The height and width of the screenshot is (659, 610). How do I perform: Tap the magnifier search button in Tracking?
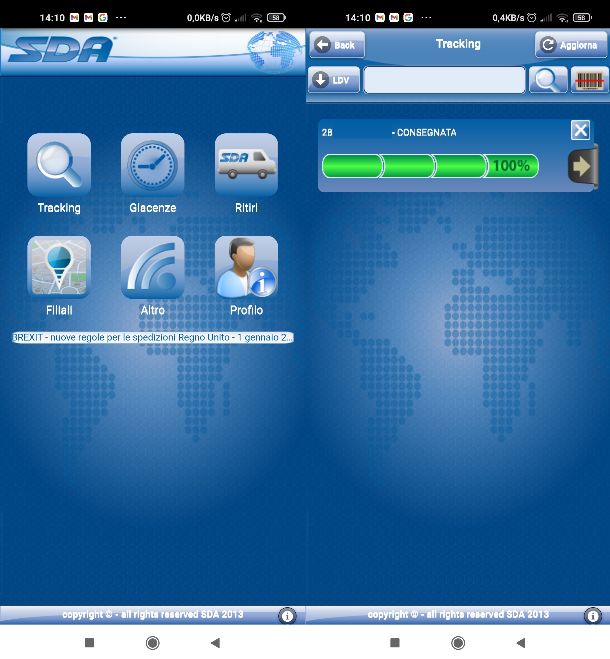click(548, 79)
